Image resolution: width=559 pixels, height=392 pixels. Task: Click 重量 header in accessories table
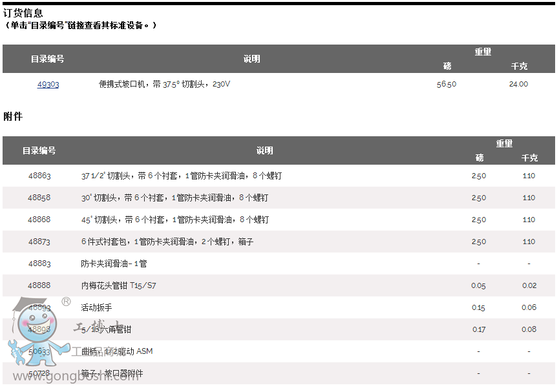[x=504, y=143]
